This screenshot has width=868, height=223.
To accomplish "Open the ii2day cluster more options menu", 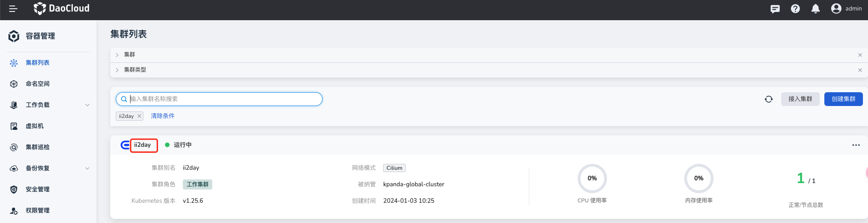I will pyautogui.click(x=856, y=145).
